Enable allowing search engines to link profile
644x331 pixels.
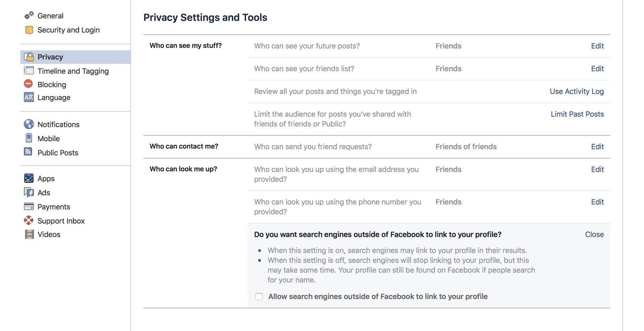(x=259, y=297)
